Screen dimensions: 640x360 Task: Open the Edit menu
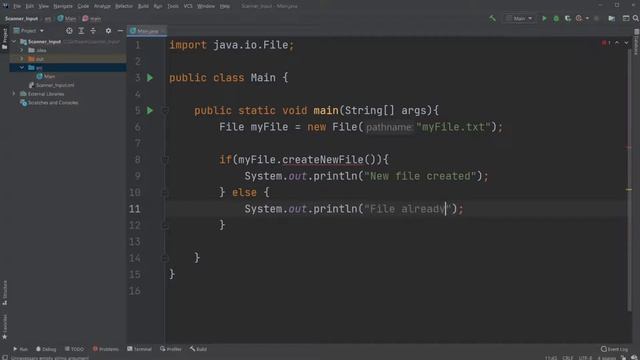30,6
